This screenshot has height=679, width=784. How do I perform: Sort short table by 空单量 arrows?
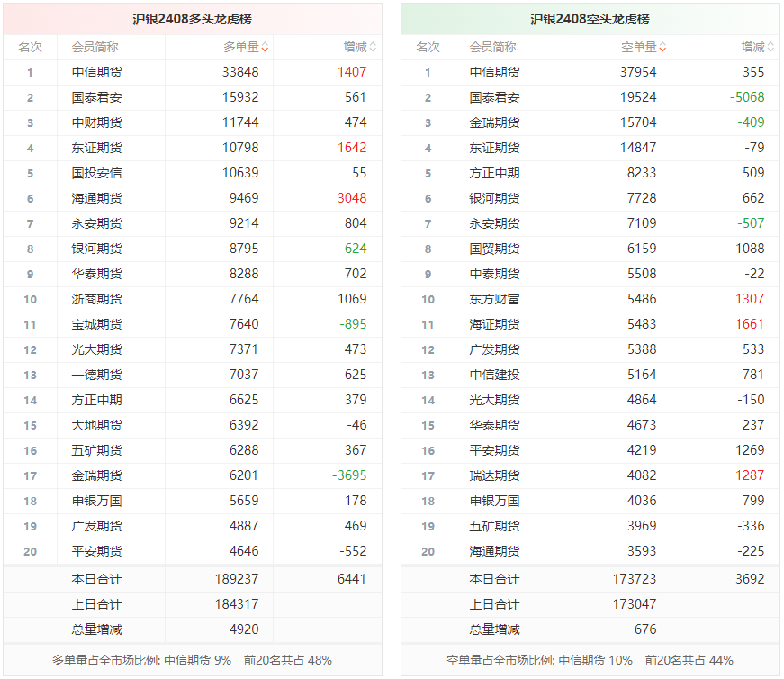click(663, 48)
